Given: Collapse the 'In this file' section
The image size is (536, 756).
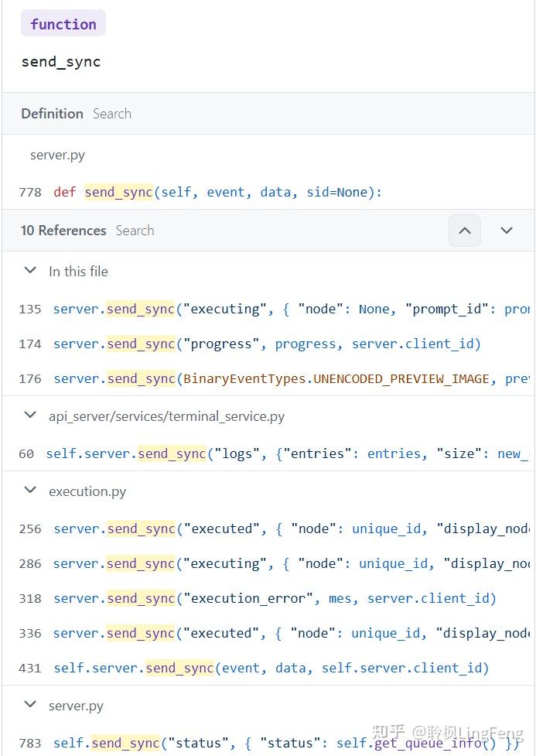Looking at the screenshot, I should click(31, 271).
